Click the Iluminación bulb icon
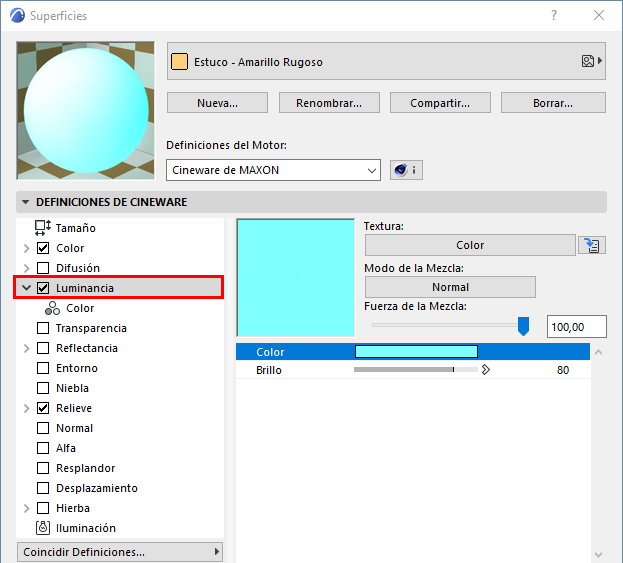The width and height of the screenshot is (623, 563). 43,528
